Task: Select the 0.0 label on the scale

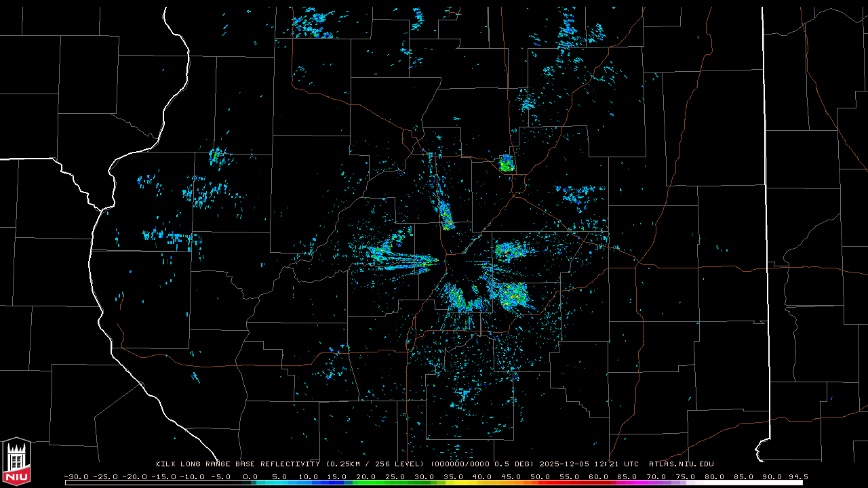Action: click(x=250, y=476)
